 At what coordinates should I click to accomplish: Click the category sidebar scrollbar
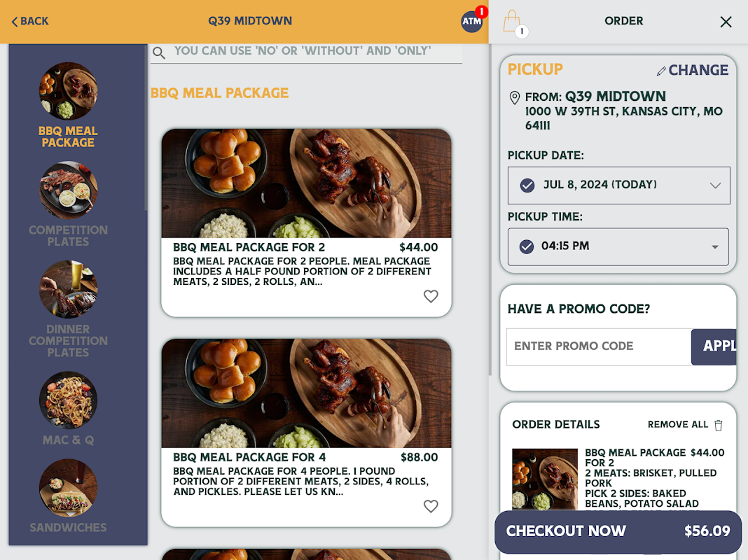coord(146,127)
